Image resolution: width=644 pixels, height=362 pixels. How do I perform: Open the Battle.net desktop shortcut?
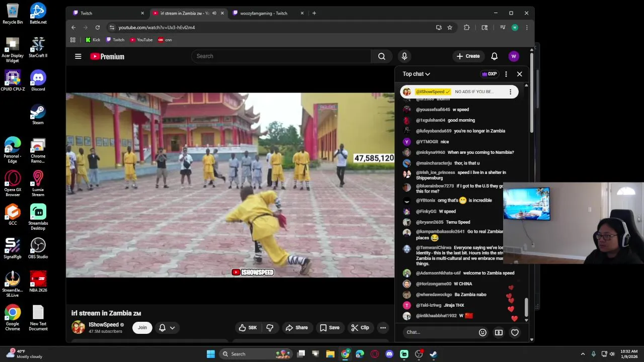(x=38, y=14)
